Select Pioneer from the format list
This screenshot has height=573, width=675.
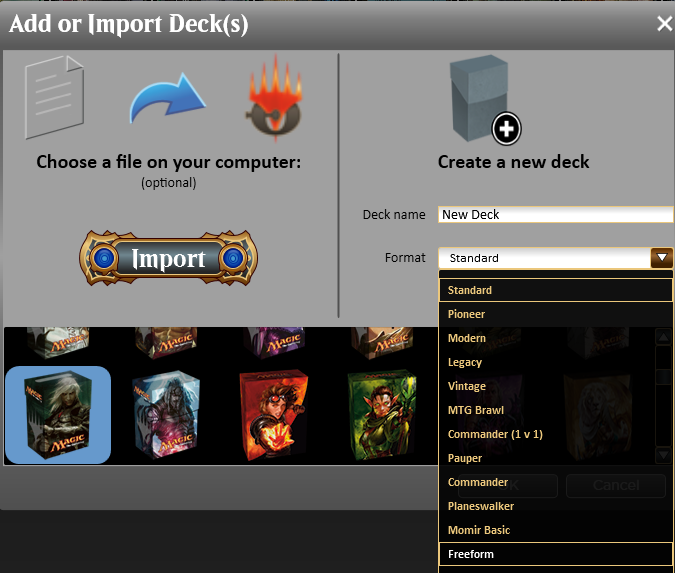coord(555,314)
